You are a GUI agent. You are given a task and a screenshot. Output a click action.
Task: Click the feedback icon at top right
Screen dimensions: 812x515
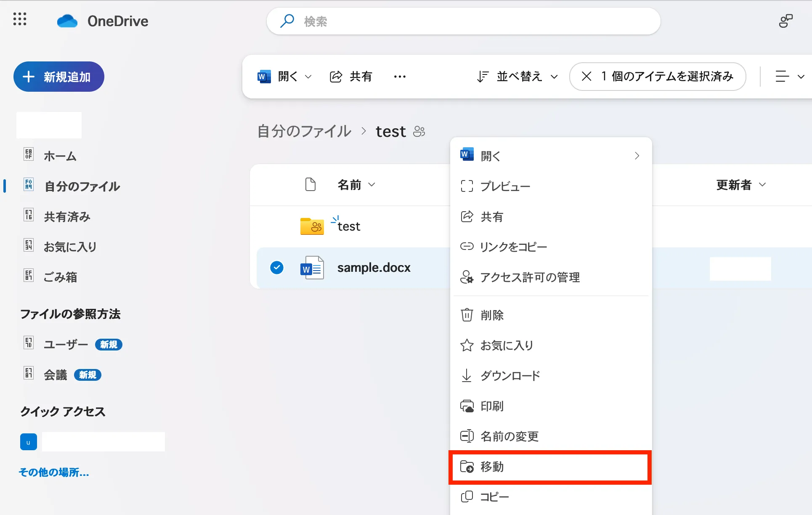click(785, 21)
